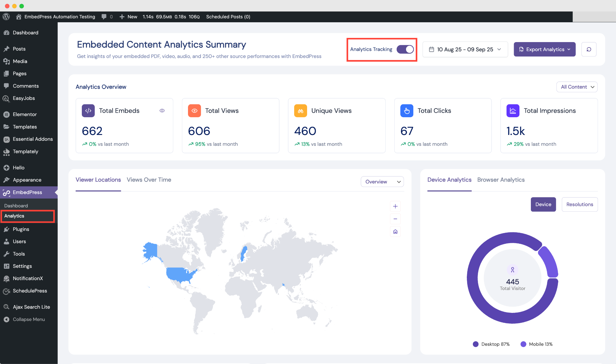Screen dimensions: 616x364
Task: Click the Tools wrench icon
Action: 6,254
